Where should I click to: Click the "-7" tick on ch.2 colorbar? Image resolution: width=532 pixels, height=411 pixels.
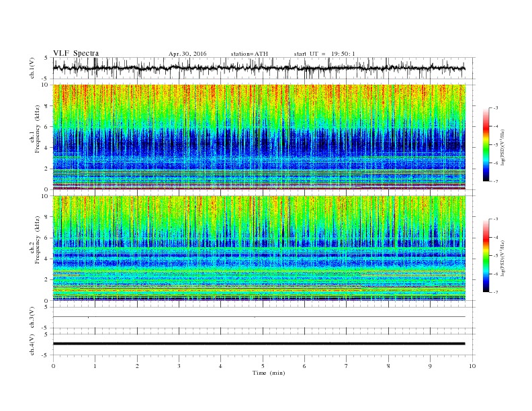point(495,292)
